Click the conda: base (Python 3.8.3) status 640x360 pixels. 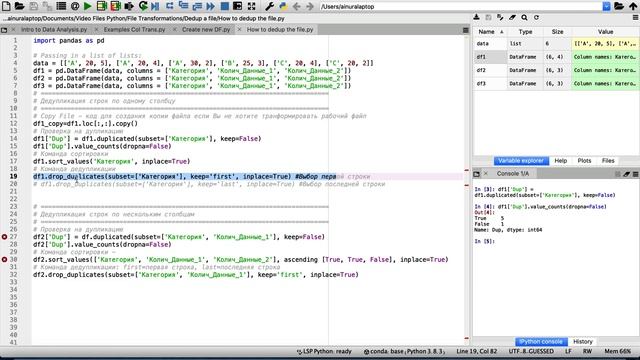(404, 351)
